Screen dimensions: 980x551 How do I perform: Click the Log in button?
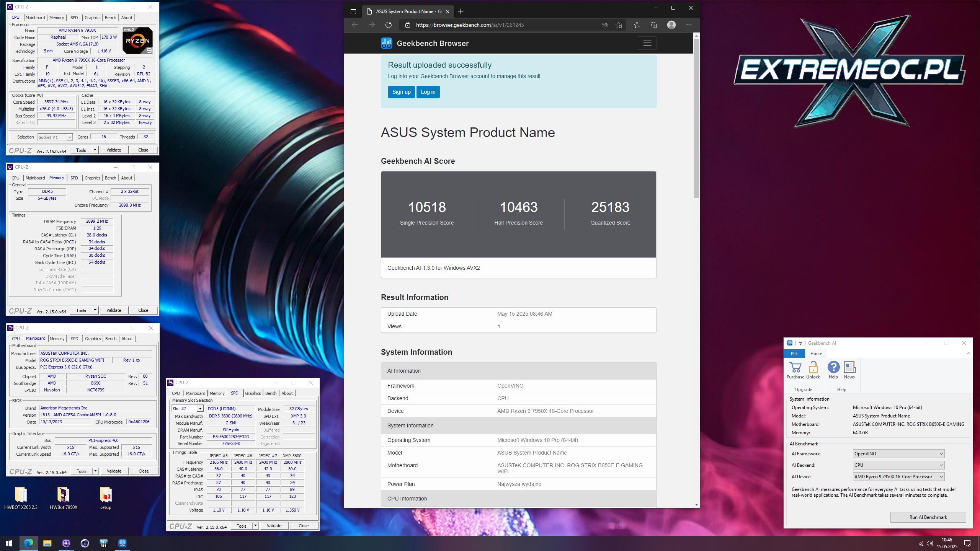tap(428, 92)
